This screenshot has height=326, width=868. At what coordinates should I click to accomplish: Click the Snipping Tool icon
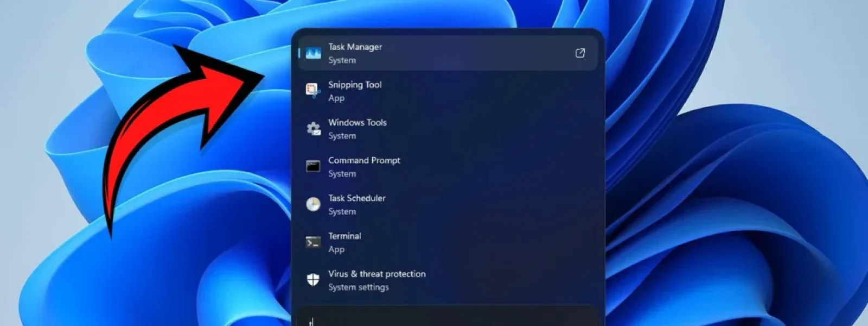(313, 91)
